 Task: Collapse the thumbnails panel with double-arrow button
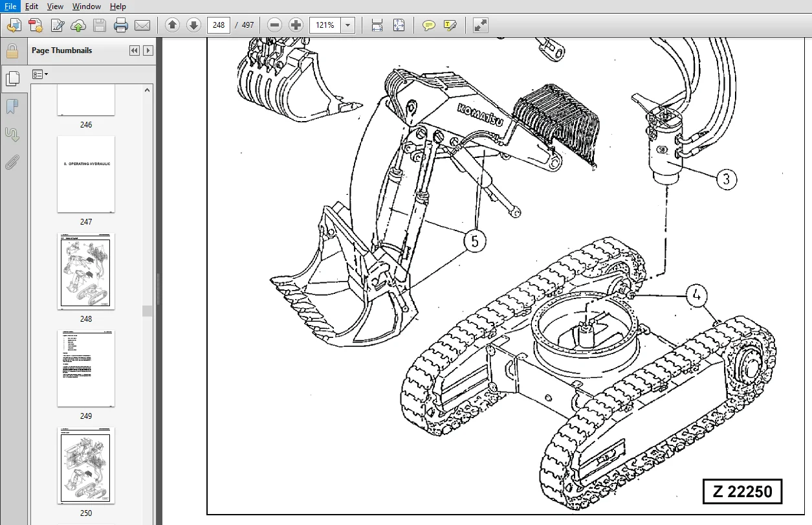(135, 50)
